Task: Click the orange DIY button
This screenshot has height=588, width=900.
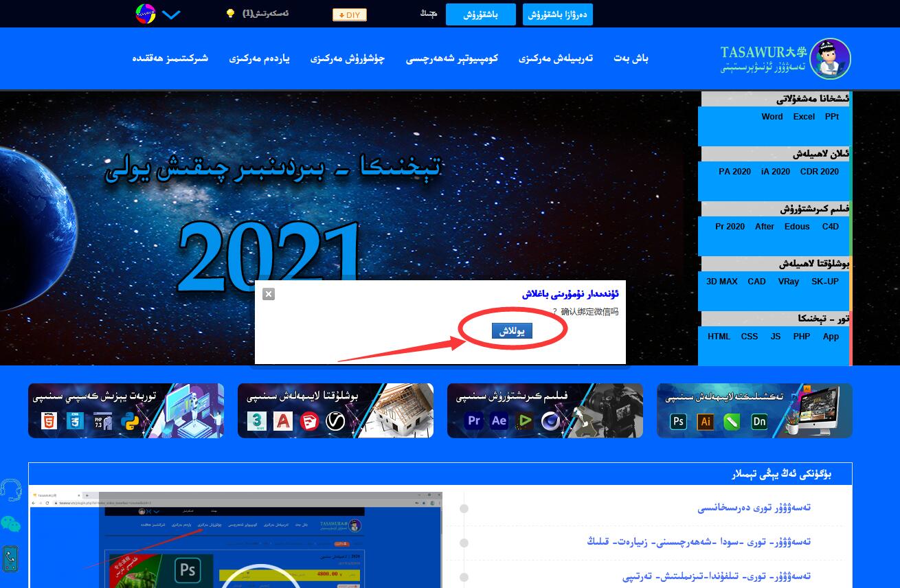Action: pyautogui.click(x=350, y=15)
